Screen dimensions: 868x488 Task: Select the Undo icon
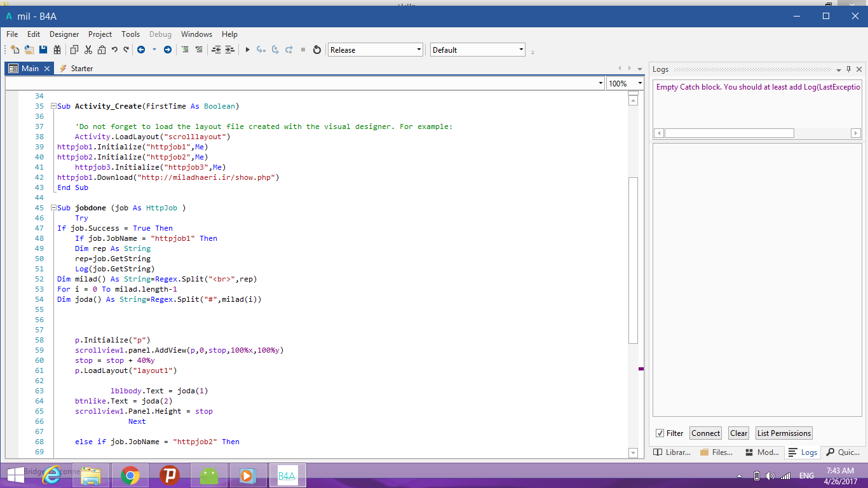pos(114,49)
